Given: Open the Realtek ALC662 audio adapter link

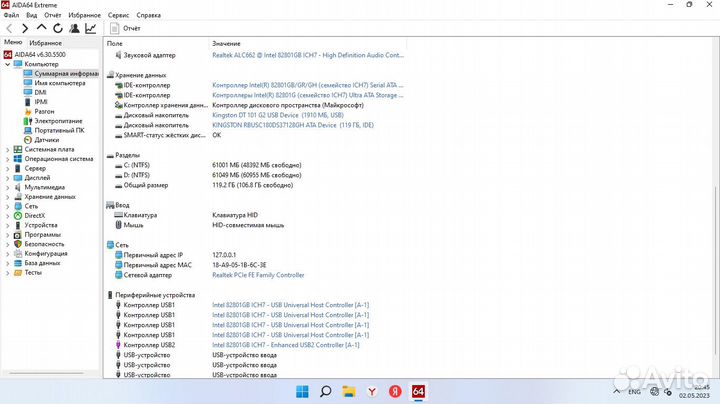Looking at the screenshot, I should [308, 55].
